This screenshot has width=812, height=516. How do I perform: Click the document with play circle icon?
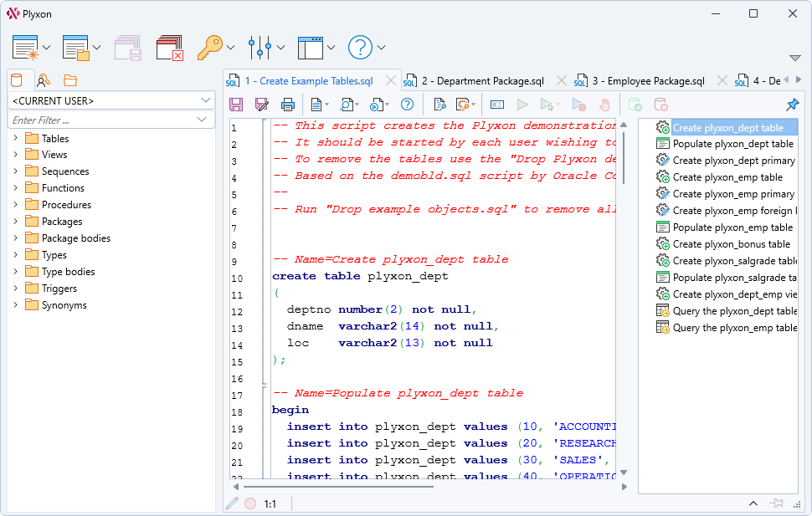click(376, 105)
